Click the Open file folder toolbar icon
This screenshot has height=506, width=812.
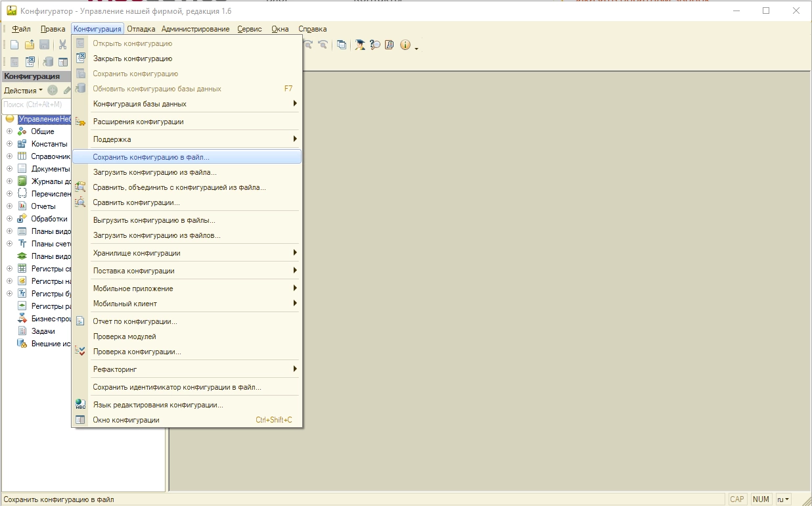coord(30,45)
